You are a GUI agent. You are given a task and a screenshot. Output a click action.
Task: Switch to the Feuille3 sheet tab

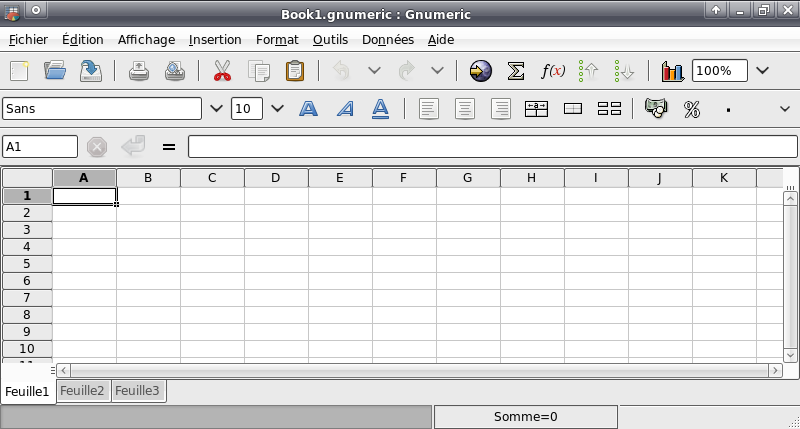pos(137,391)
